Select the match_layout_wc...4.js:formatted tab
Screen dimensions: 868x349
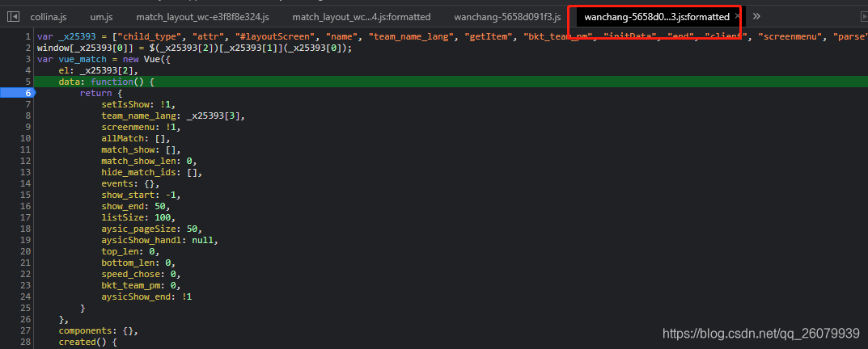click(x=361, y=17)
